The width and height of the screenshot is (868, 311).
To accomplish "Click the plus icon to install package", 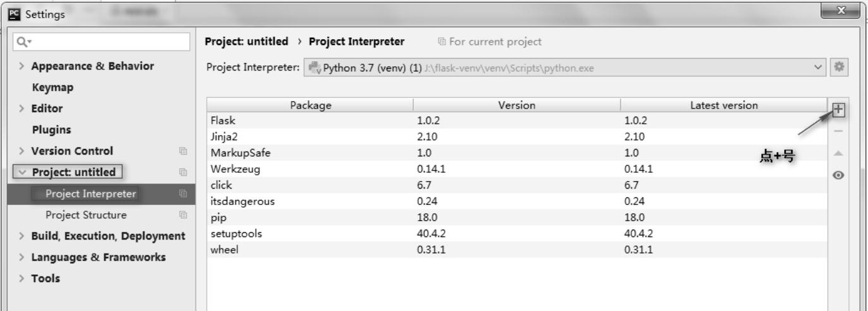I will (838, 110).
